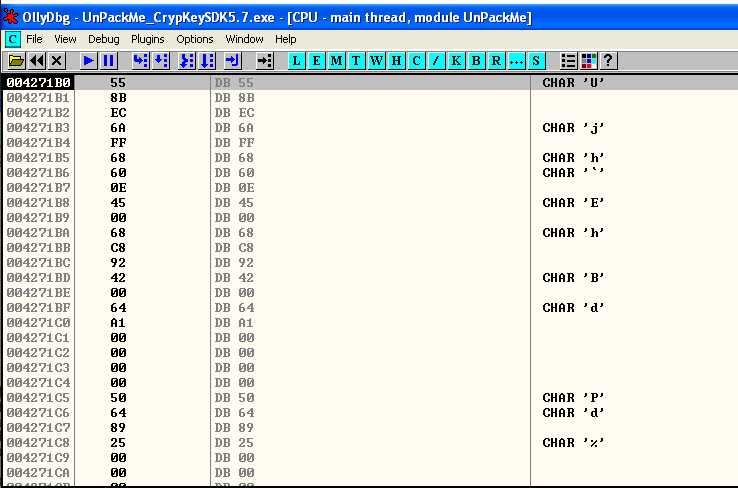
Task: Click comment CHAR '%'
Action: 573,443
